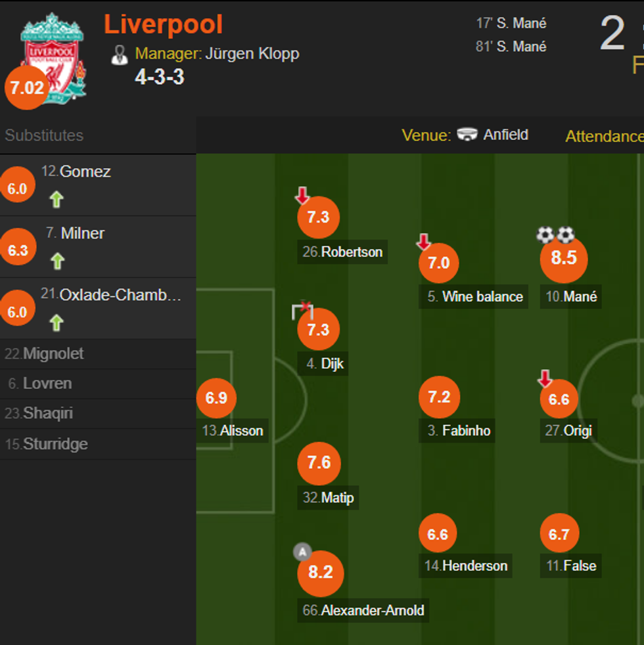
Task: Click the manager silhouette icon
Action: point(120,55)
